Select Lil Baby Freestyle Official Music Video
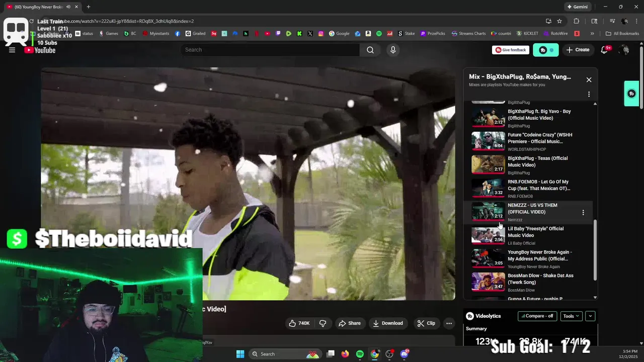644x362 pixels. 535,232
